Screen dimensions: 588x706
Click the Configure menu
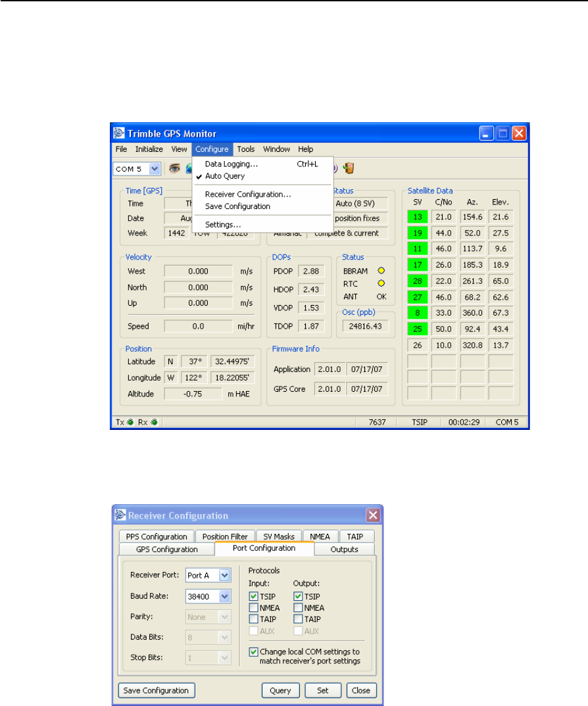click(212, 149)
